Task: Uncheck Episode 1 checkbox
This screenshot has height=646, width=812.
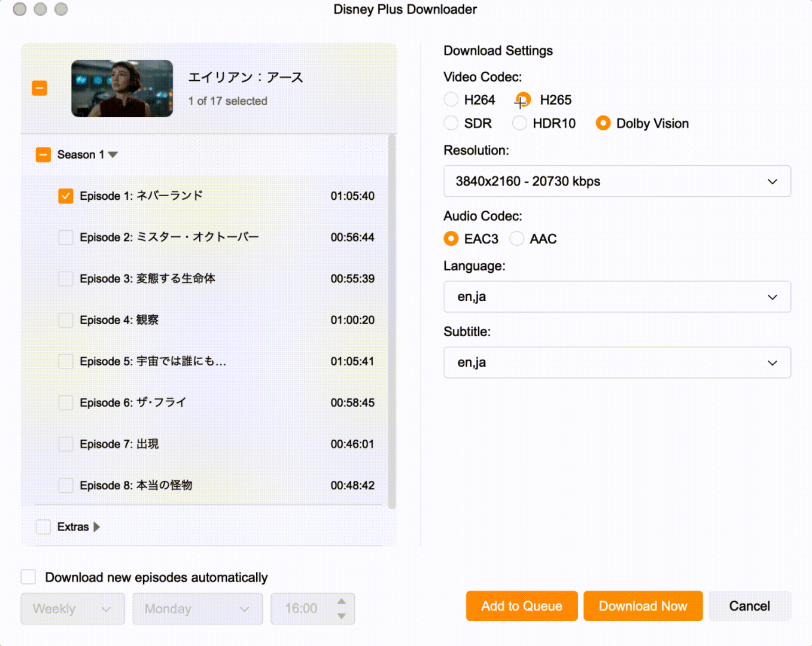Action: coord(66,196)
